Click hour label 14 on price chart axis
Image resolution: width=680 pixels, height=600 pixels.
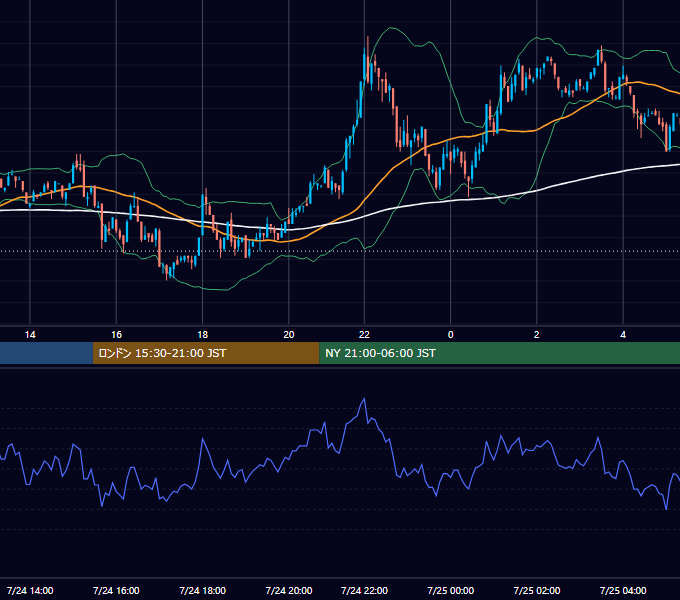[x=30, y=335]
